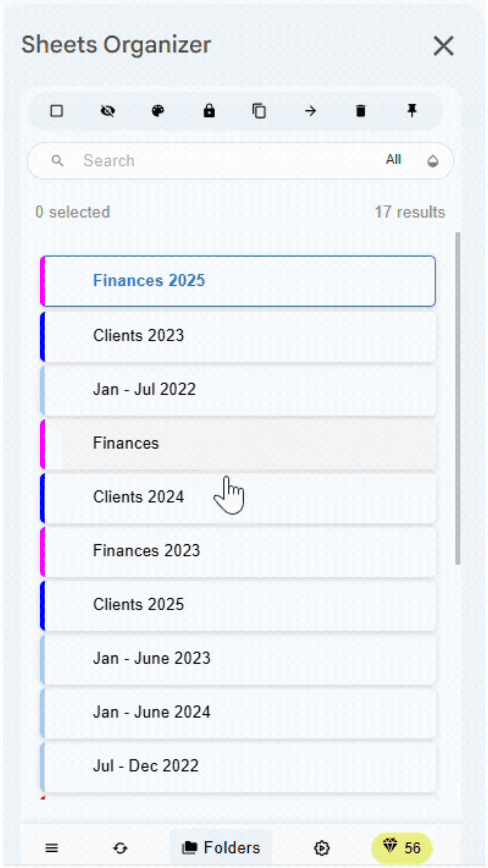Toggle hide sheets eye icon
This screenshot has width=488, height=868.
[x=108, y=111]
